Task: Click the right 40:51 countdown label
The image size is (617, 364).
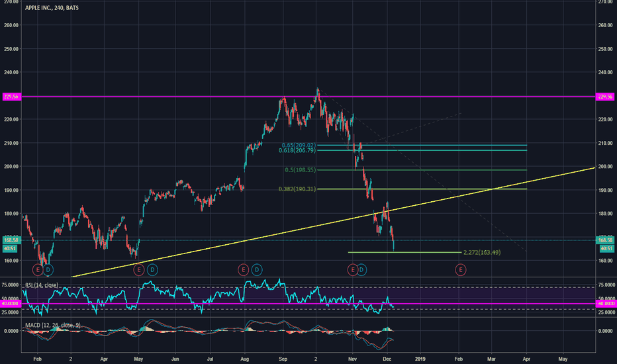Action: [x=606, y=248]
